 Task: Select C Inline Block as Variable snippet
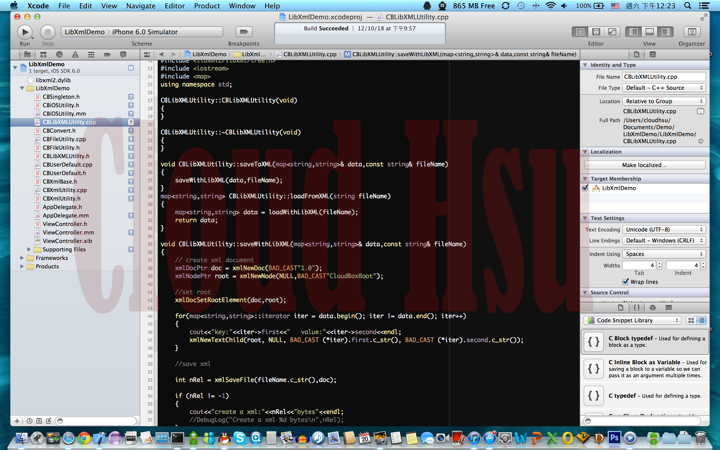tap(644, 368)
